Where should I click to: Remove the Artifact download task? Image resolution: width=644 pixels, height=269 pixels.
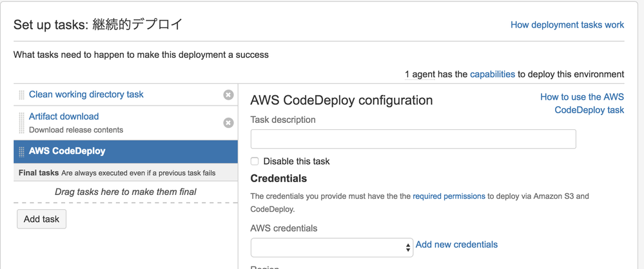[x=228, y=122]
